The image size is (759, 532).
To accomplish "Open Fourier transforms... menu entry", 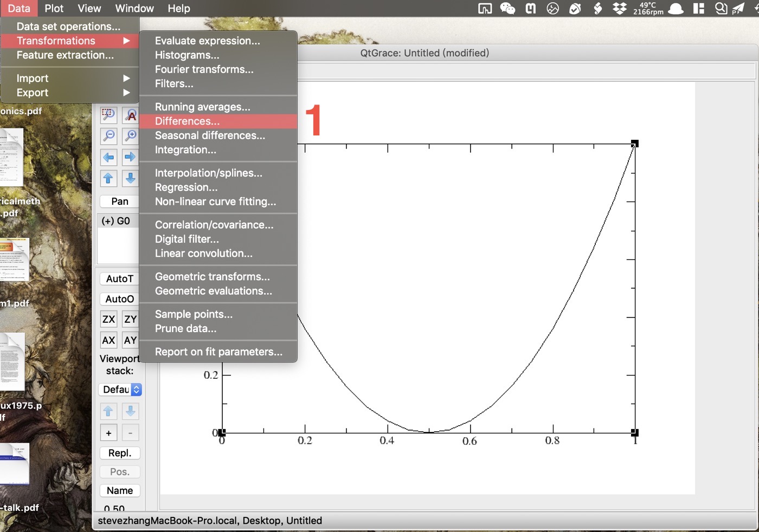I will 204,69.
